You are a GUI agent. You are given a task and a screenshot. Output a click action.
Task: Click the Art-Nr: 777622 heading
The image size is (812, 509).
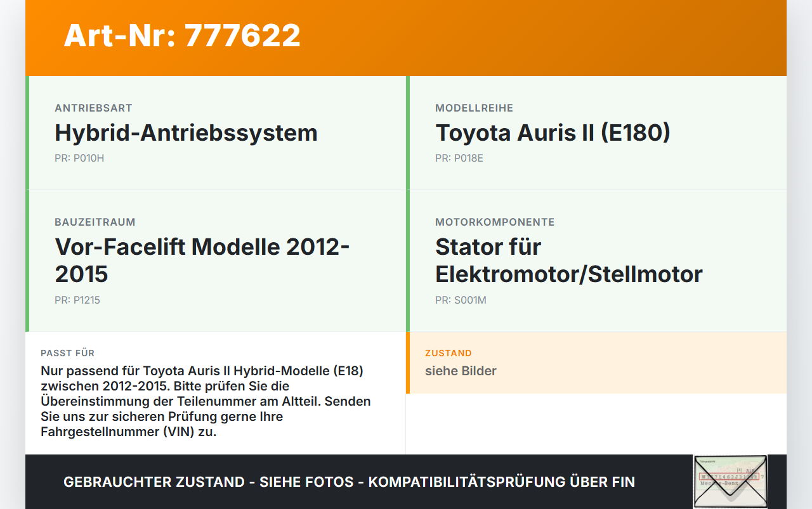pyautogui.click(x=182, y=35)
